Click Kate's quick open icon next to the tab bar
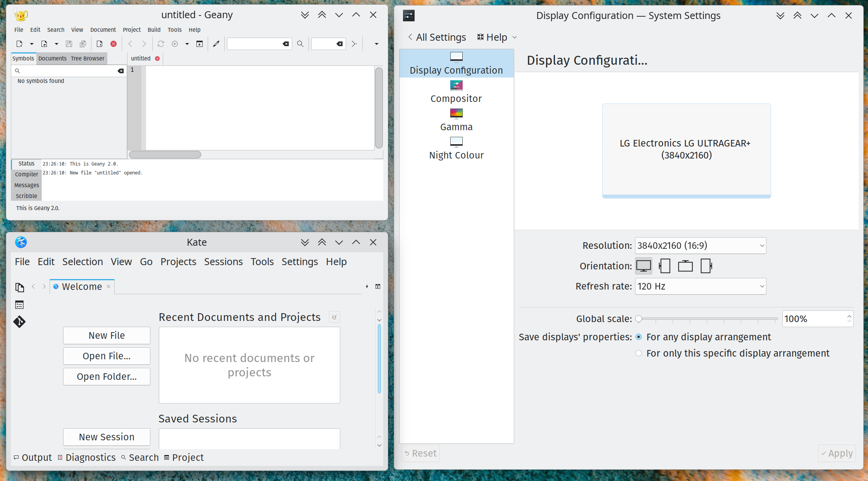This screenshot has height=481, width=868. tap(367, 286)
